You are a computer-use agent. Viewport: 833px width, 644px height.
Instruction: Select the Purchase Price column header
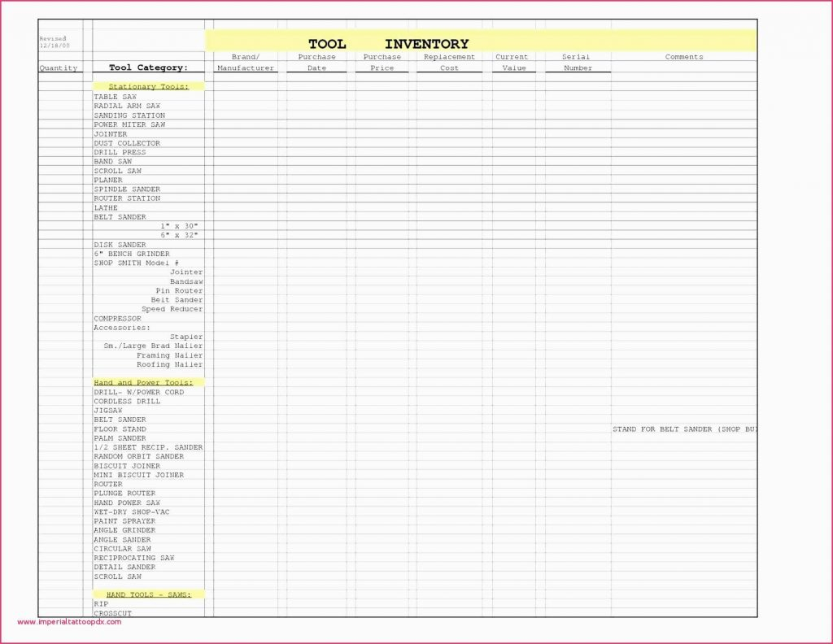[382, 62]
